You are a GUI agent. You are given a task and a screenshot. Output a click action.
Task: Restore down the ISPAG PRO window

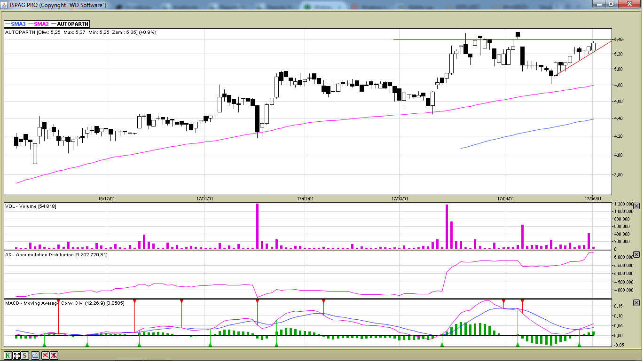point(611,4)
